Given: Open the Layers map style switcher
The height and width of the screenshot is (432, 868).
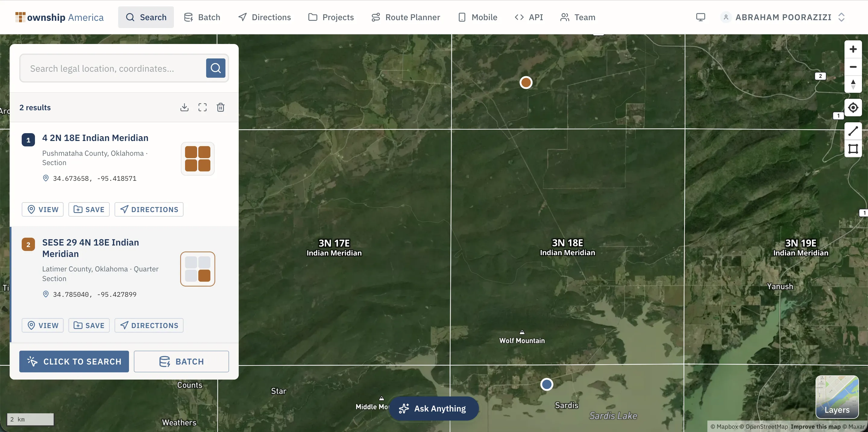Looking at the screenshot, I should [837, 397].
